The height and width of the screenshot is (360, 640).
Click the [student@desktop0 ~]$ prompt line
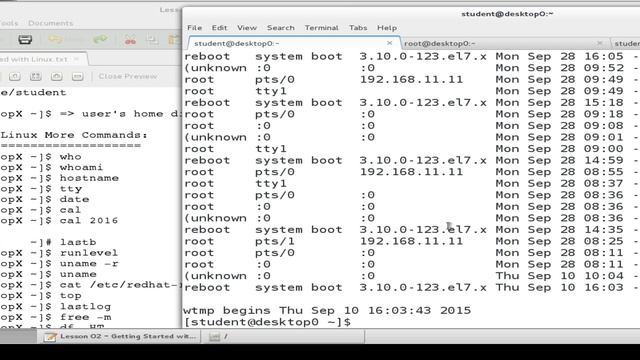coord(267,322)
